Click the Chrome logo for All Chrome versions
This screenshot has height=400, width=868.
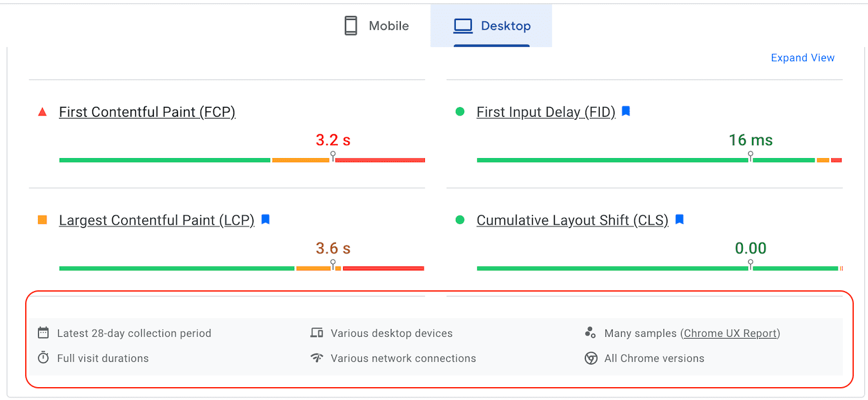591,358
